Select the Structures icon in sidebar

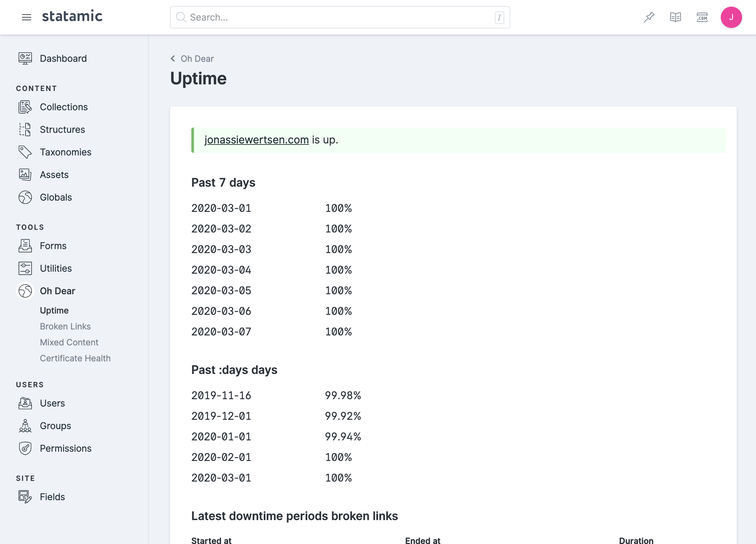click(x=25, y=130)
